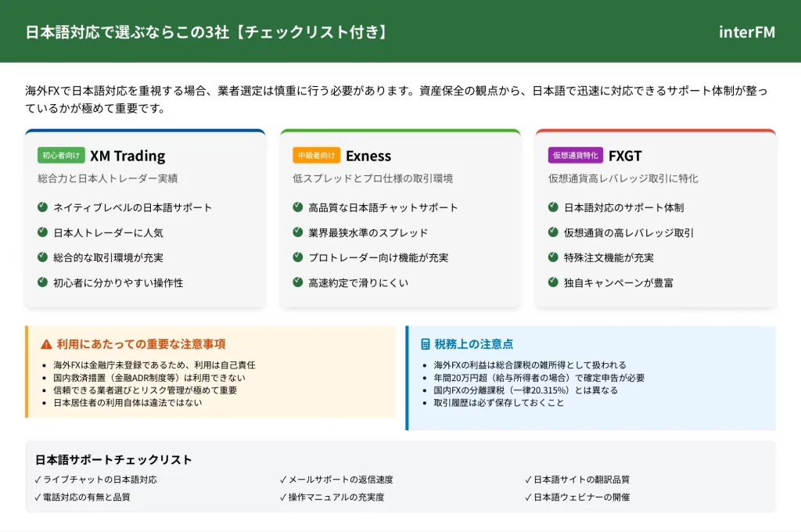Click the interFM logo in the header
Screen dimensions: 801x532
(x=746, y=31)
